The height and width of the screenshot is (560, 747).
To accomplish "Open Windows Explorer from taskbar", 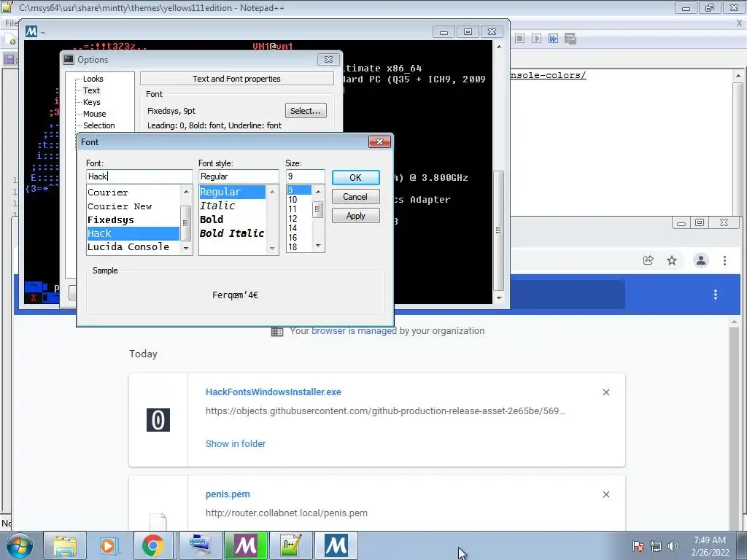I will pos(65,545).
